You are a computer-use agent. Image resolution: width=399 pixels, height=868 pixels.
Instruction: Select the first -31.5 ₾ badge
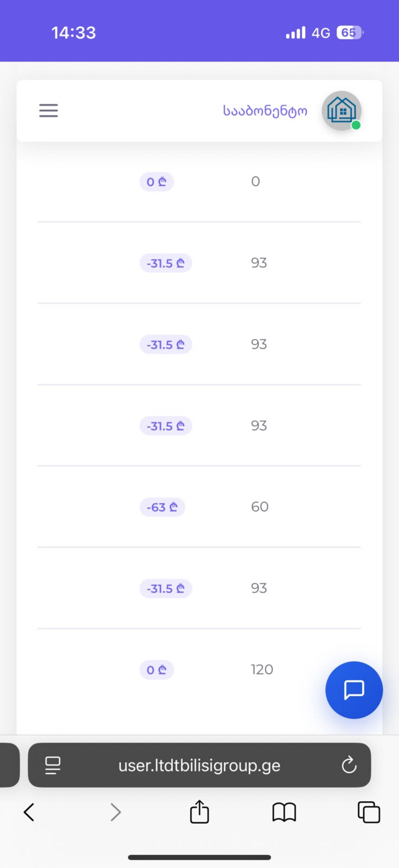pyautogui.click(x=166, y=263)
